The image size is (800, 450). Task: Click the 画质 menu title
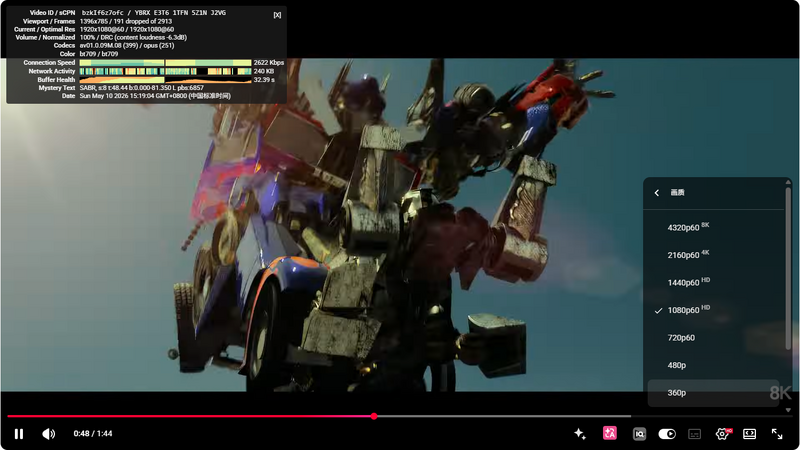pos(677,193)
